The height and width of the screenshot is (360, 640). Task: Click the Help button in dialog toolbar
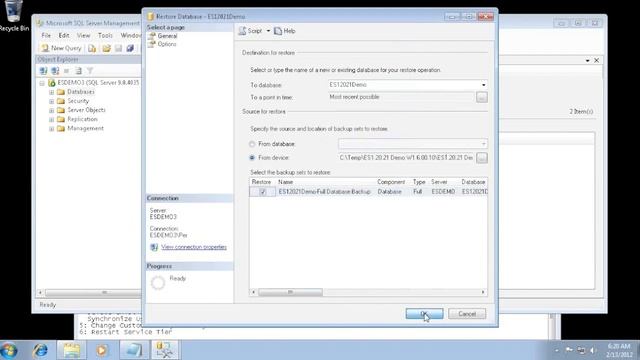(x=285, y=31)
